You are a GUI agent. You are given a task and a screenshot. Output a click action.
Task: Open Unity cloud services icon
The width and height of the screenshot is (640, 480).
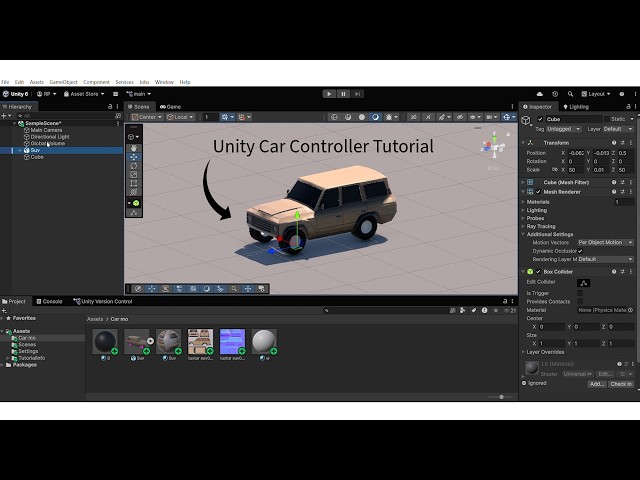click(x=540, y=94)
